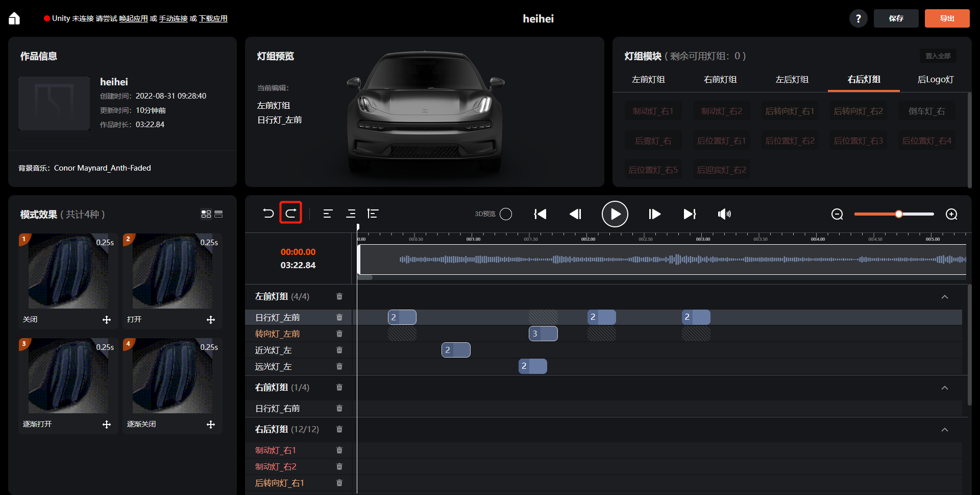
Task: Click the 手动连接 link
Action: coord(174,18)
